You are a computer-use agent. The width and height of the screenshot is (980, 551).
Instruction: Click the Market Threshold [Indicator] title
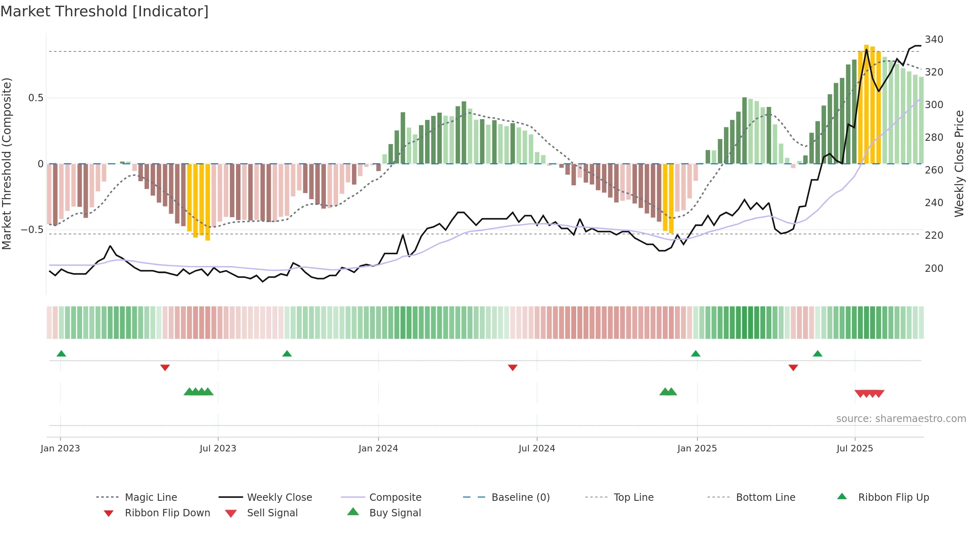tap(105, 11)
